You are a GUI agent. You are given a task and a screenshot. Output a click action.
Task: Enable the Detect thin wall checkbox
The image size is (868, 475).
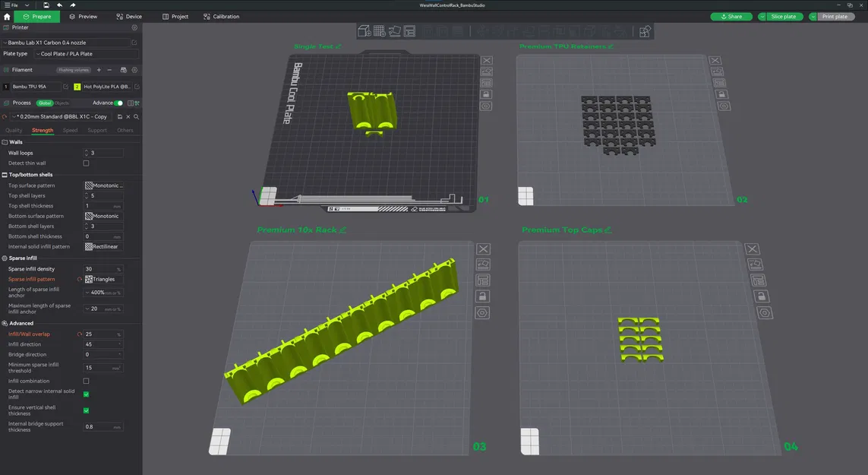[x=86, y=163]
